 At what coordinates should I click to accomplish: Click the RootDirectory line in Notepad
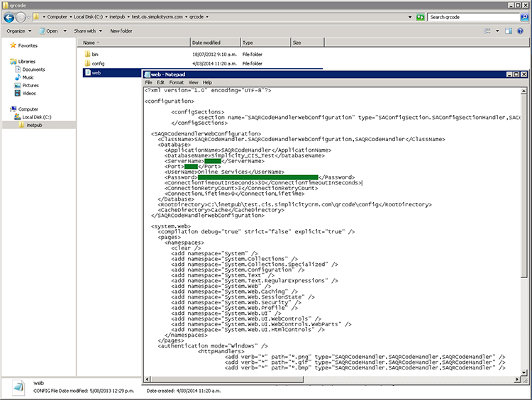pos(295,204)
